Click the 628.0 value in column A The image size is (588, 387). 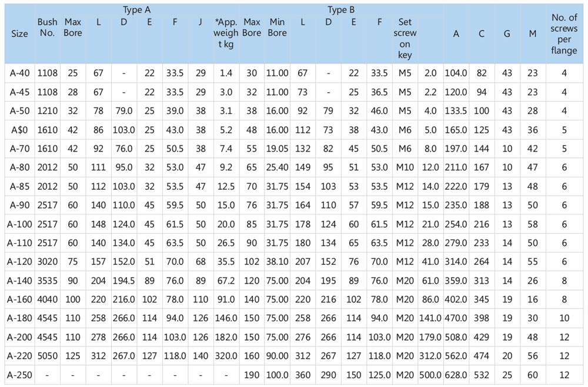coord(456,375)
